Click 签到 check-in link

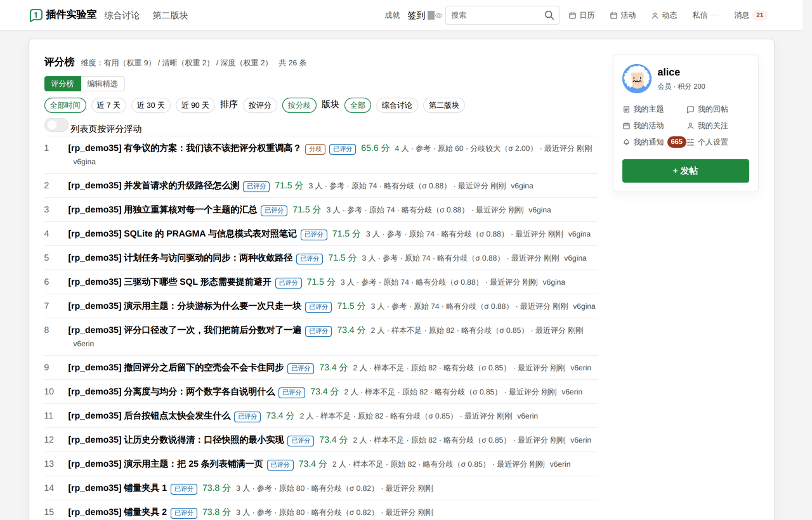click(x=416, y=15)
